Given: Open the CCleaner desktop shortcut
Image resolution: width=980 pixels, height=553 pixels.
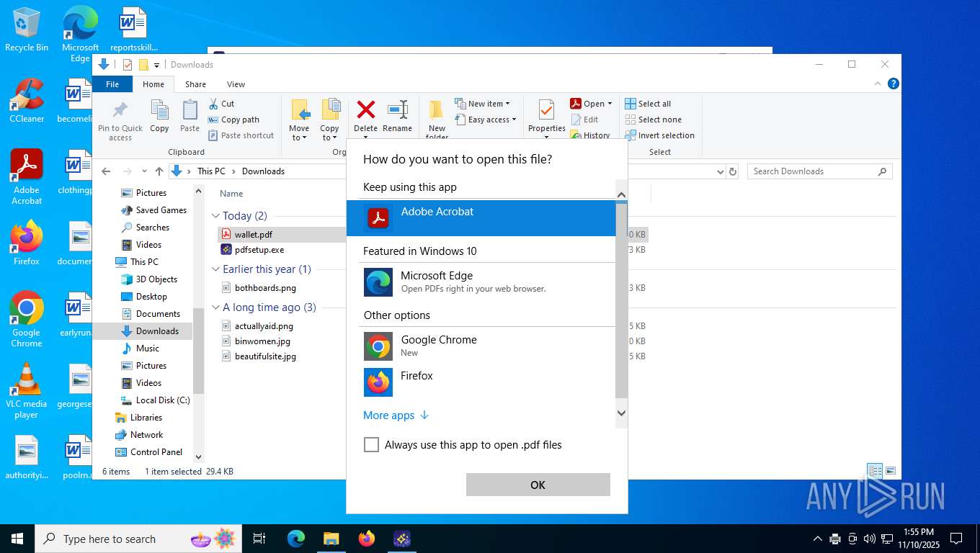Looking at the screenshot, I should click(x=27, y=101).
